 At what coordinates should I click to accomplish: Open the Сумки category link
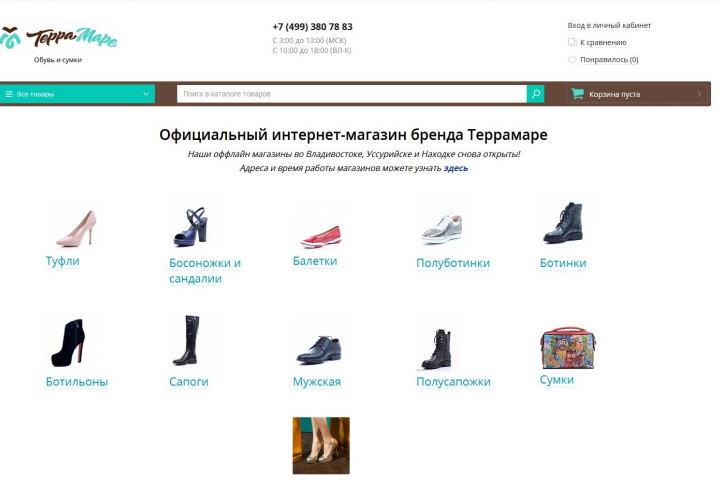tap(557, 380)
